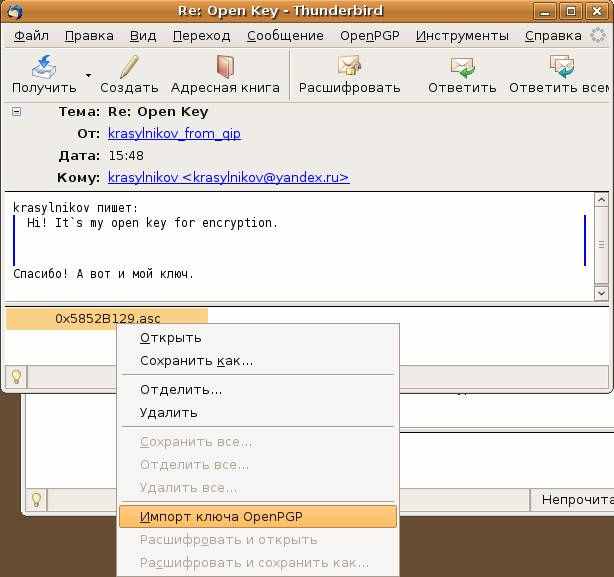Screen dimensions: 614x577
Task: Click the lightbulb icon in background window status bar
Action: coord(36,499)
